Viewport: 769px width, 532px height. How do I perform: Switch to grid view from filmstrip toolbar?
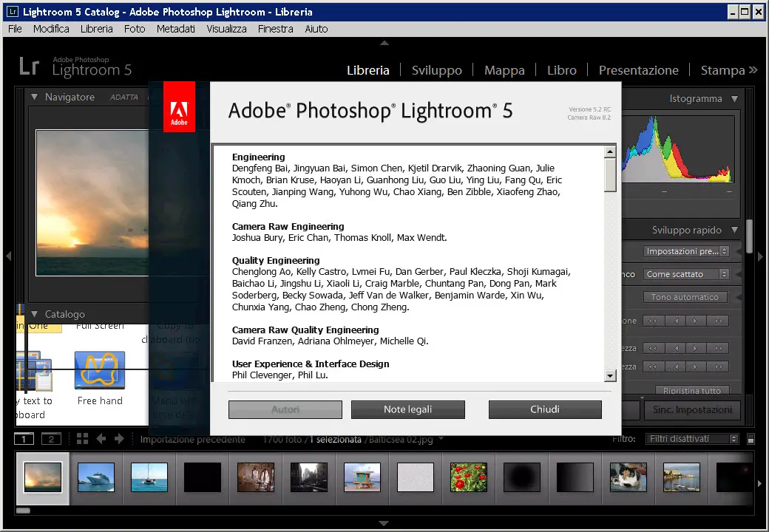[82, 439]
